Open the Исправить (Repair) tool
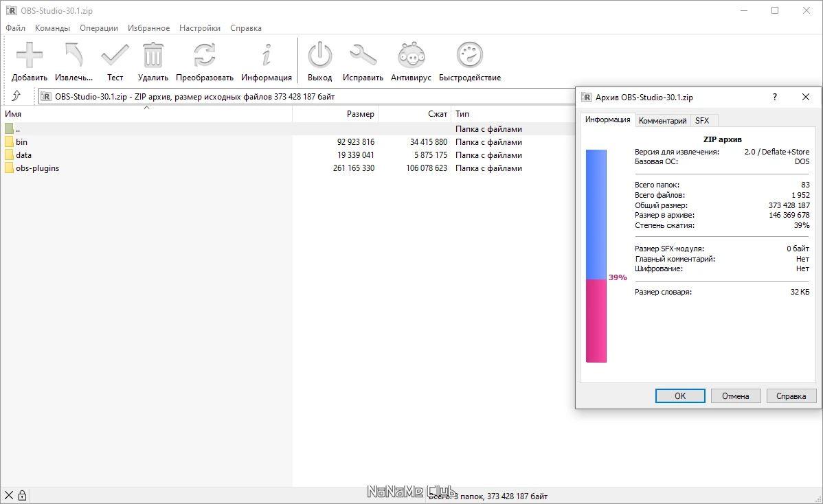The width and height of the screenshot is (823, 504). pos(363,58)
